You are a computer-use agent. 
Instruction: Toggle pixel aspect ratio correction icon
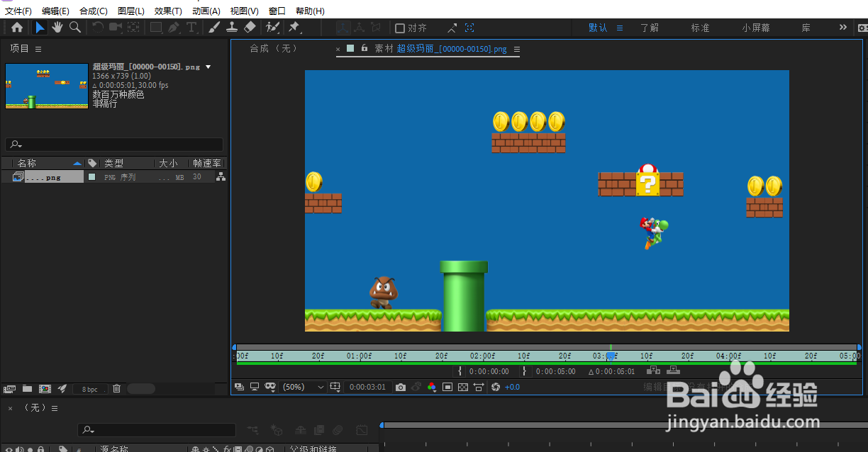click(x=479, y=387)
